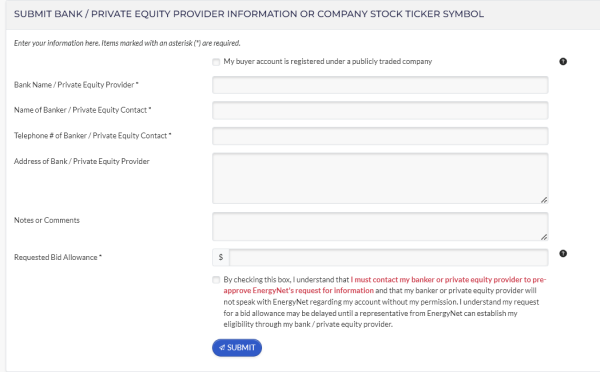The width and height of the screenshot is (600, 372).
Task: Click the Submit button
Action: point(237,348)
